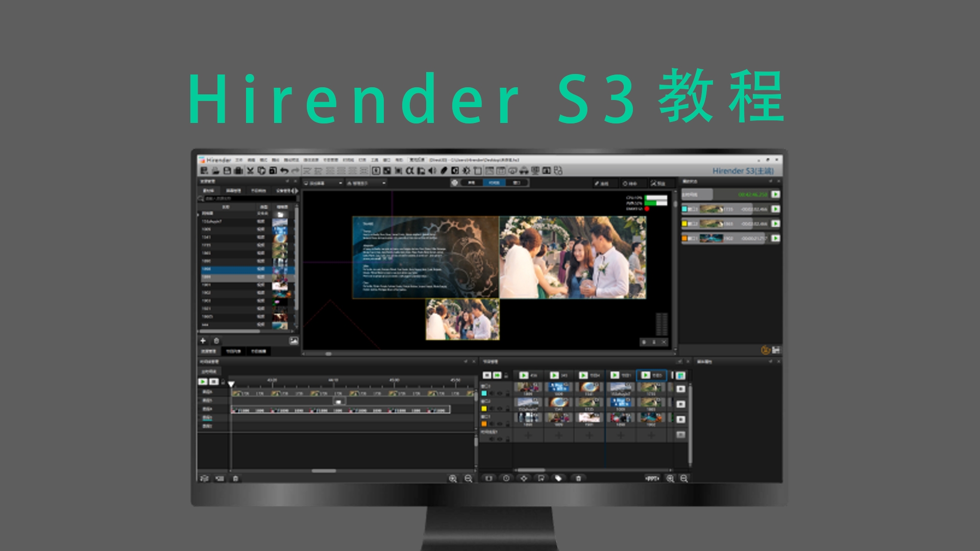The width and height of the screenshot is (980, 551).
Task: Click the tag icon below program grid
Action: [x=558, y=479]
